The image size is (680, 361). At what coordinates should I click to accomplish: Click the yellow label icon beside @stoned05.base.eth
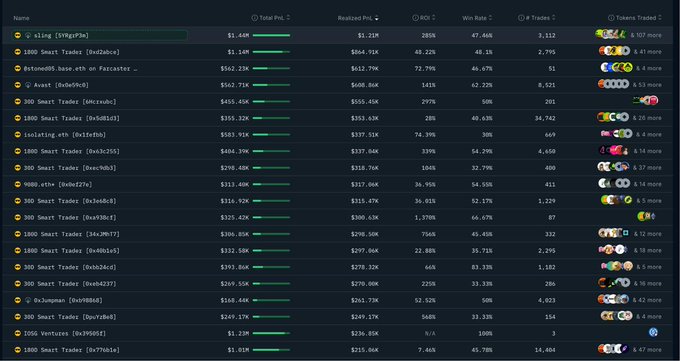[18, 69]
